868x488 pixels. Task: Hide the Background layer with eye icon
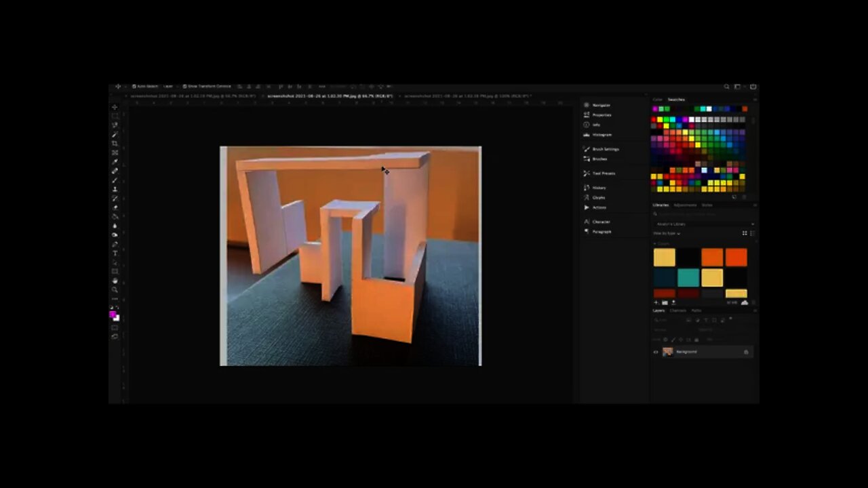tap(656, 352)
